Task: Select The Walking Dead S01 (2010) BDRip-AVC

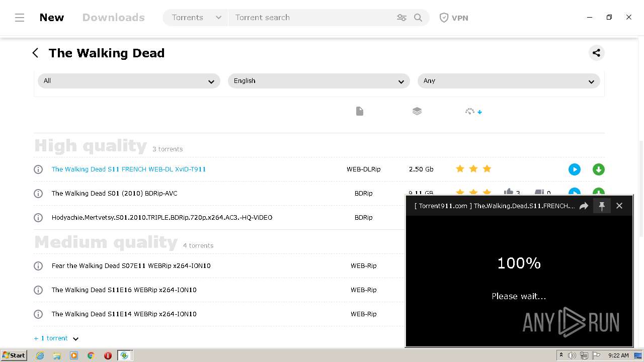Action: coord(114,194)
